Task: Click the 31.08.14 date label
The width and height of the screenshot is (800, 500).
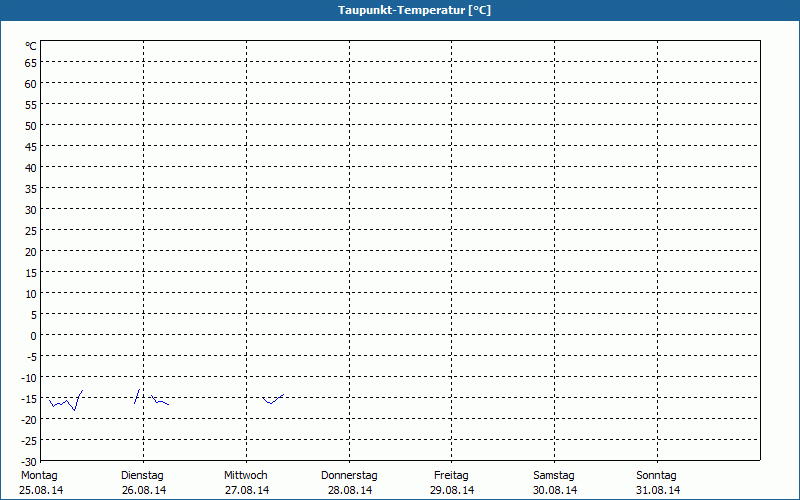Action: coord(658,490)
